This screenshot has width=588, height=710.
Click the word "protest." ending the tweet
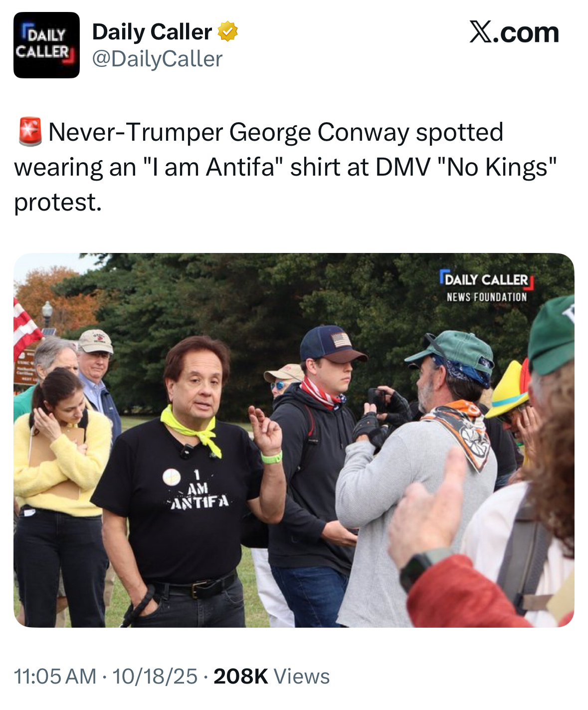pos(58,203)
